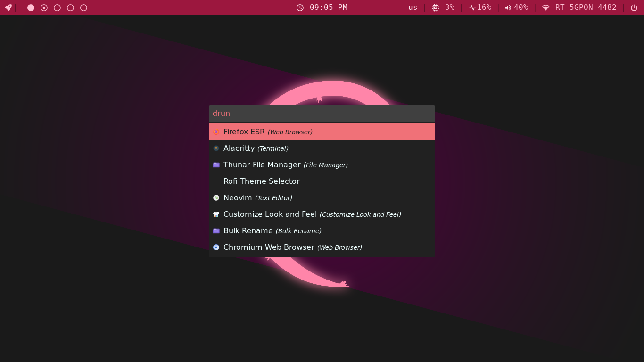This screenshot has height=362, width=644.
Task: Click the Wi-Fi network icon
Action: pos(546,8)
